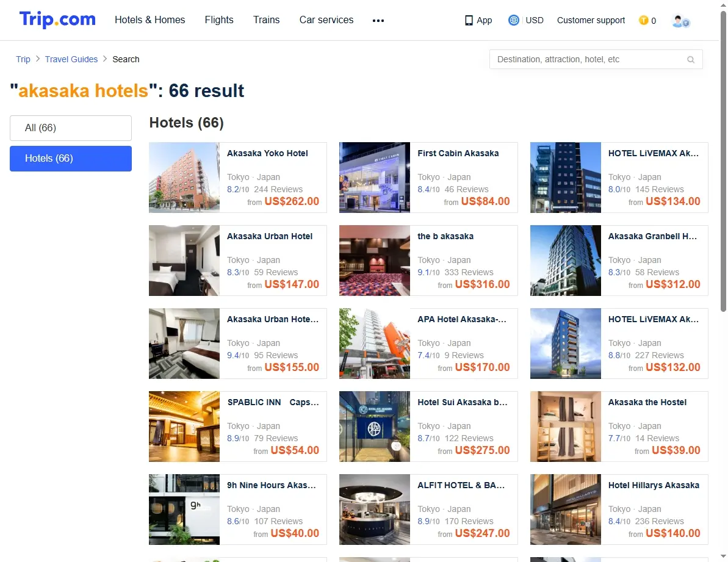The height and width of the screenshot is (562, 728).
Task: Click the US$39.00 price
Action: click(x=676, y=451)
